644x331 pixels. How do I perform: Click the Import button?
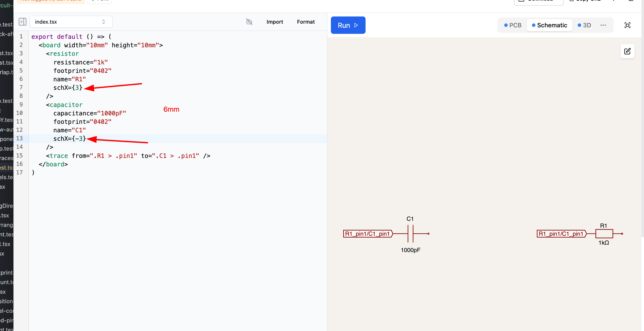click(275, 22)
